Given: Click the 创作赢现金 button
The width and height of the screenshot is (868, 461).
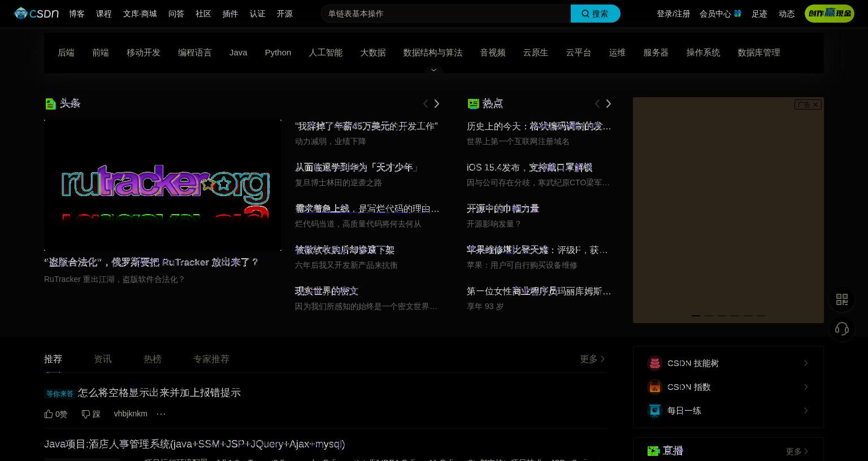Looking at the screenshot, I should 830,14.
